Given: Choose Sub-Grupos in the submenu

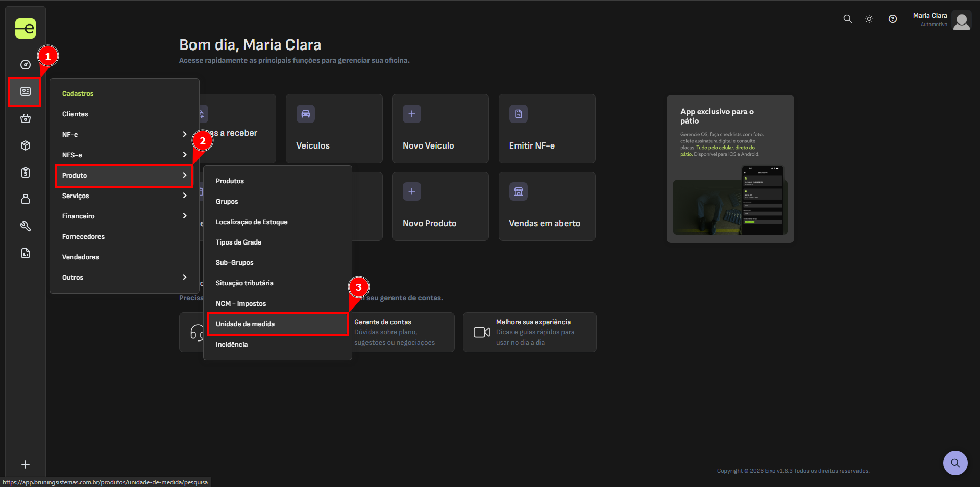Looking at the screenshot, I should click(x=278, y=263).
